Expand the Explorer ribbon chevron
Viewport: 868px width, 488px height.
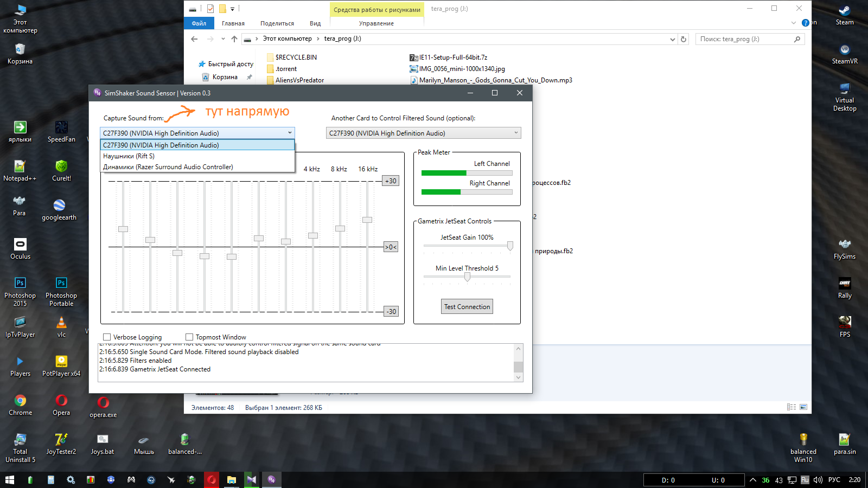tap(794, 23)
